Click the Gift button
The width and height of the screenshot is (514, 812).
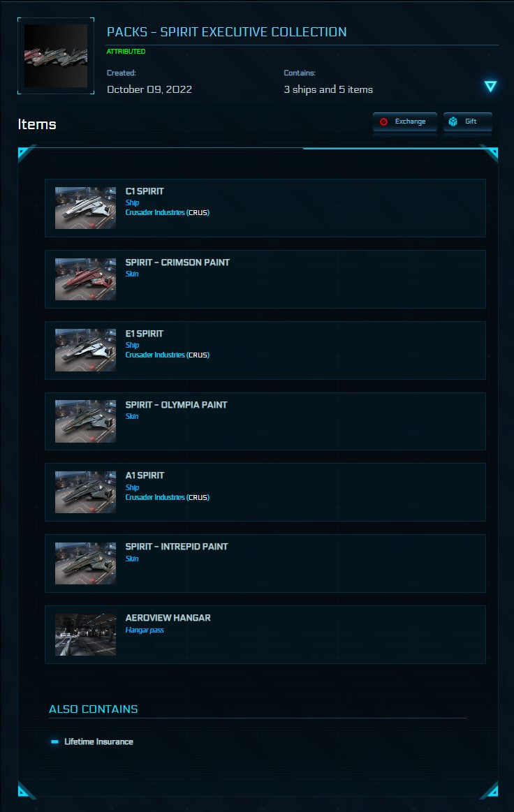pos(467,121)
